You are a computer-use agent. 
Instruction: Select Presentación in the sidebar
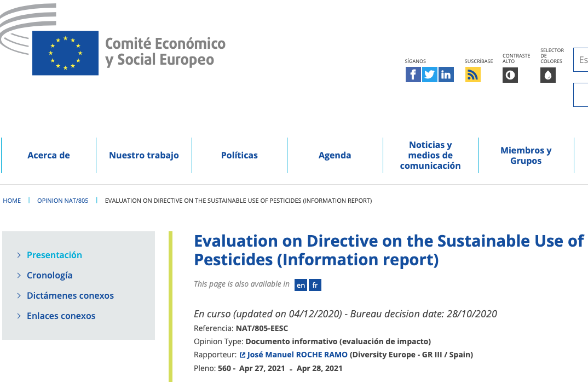click(x=54, y=255)
